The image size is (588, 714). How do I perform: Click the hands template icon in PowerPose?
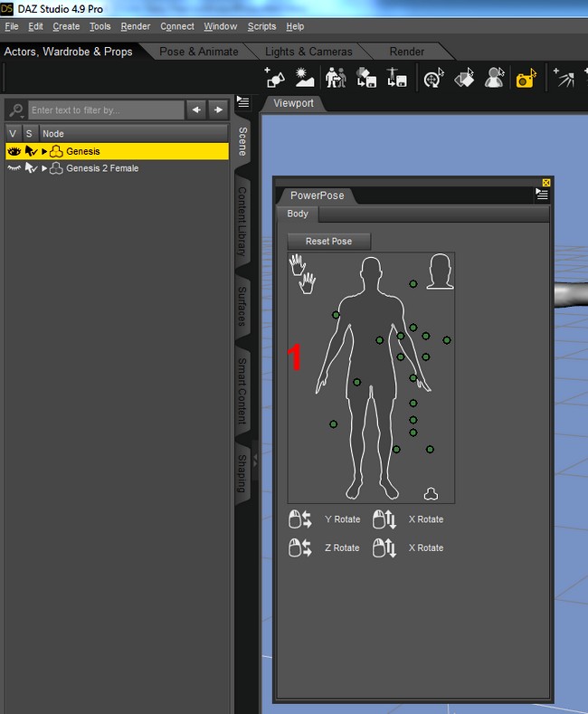pos(303,274)
